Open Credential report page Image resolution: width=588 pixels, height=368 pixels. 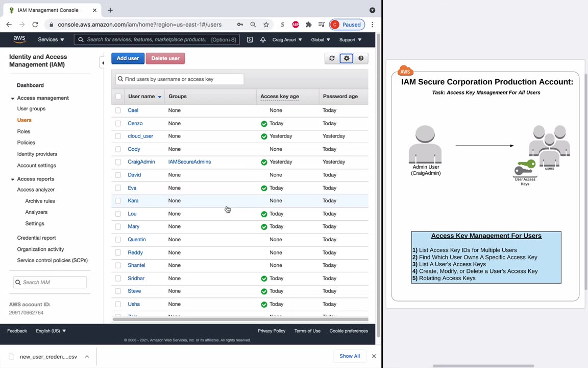[36, 238]
